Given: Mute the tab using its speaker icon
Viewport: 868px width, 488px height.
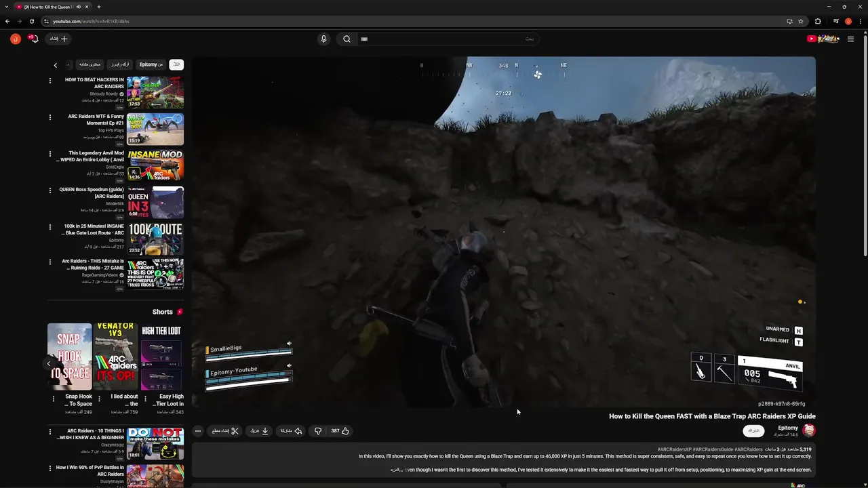Looking at the screenshot, I should point(79,7).
